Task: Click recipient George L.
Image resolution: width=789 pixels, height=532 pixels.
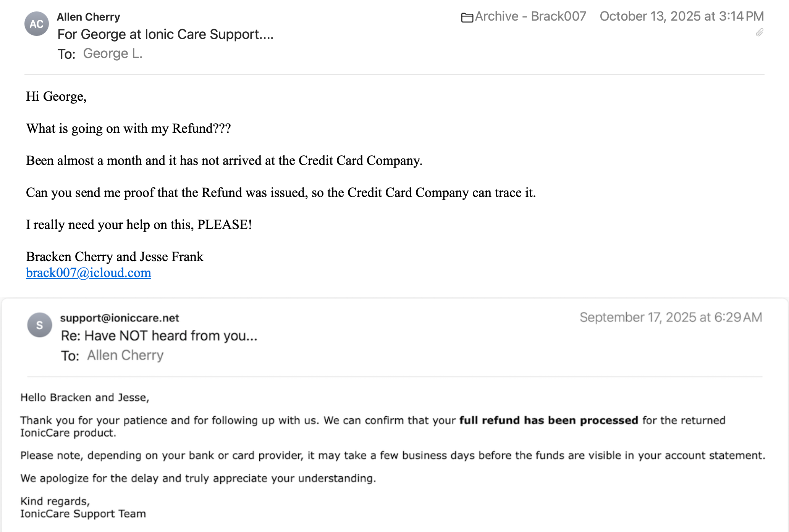Action: [x=113, y=53]
